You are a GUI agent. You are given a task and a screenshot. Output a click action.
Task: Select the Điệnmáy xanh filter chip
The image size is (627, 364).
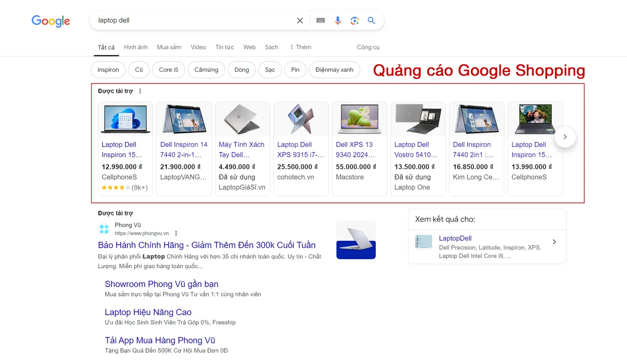click(334, 70)
